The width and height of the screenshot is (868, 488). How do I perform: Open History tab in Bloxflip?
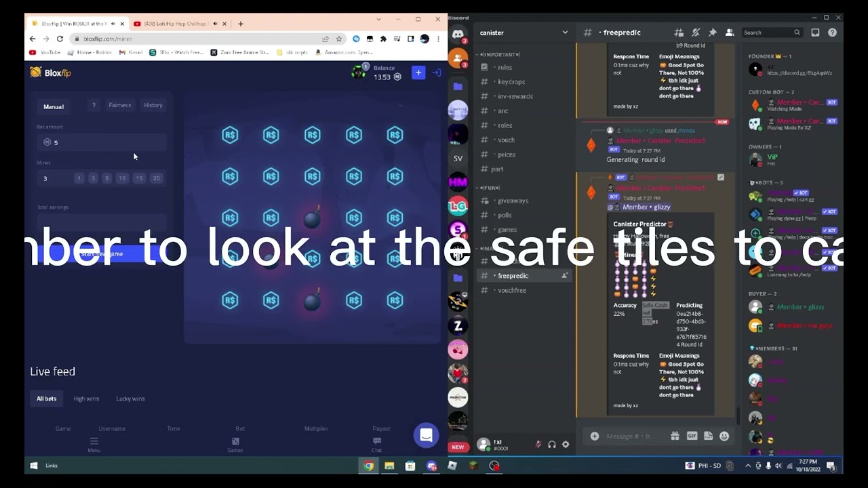pos(153,105)
